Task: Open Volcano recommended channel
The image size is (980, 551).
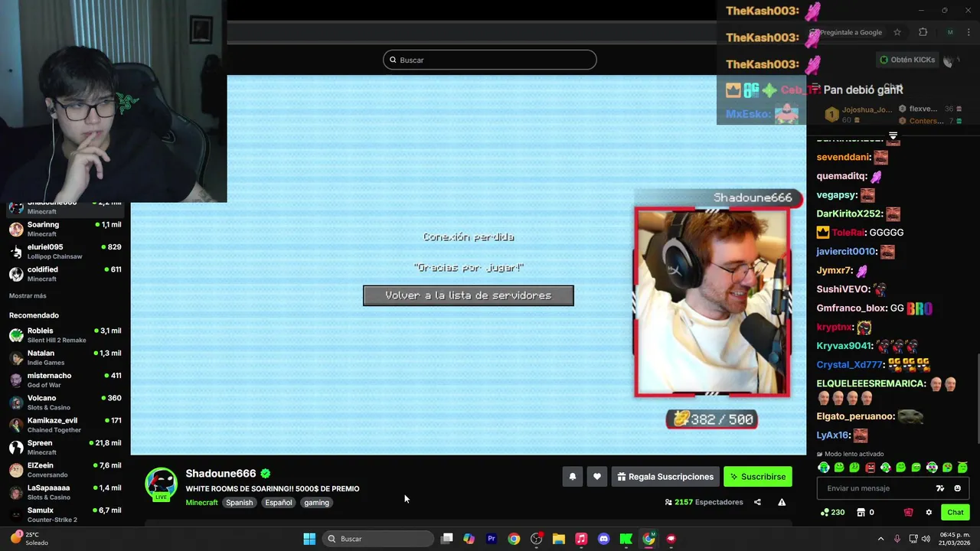Action: click(x=65, y=403)
